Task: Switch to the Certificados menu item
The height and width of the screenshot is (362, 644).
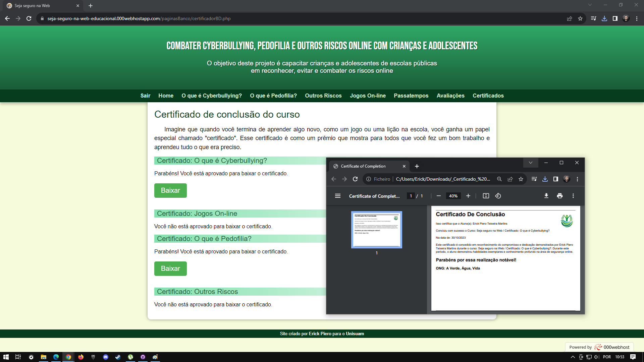Action: (488, 96)
